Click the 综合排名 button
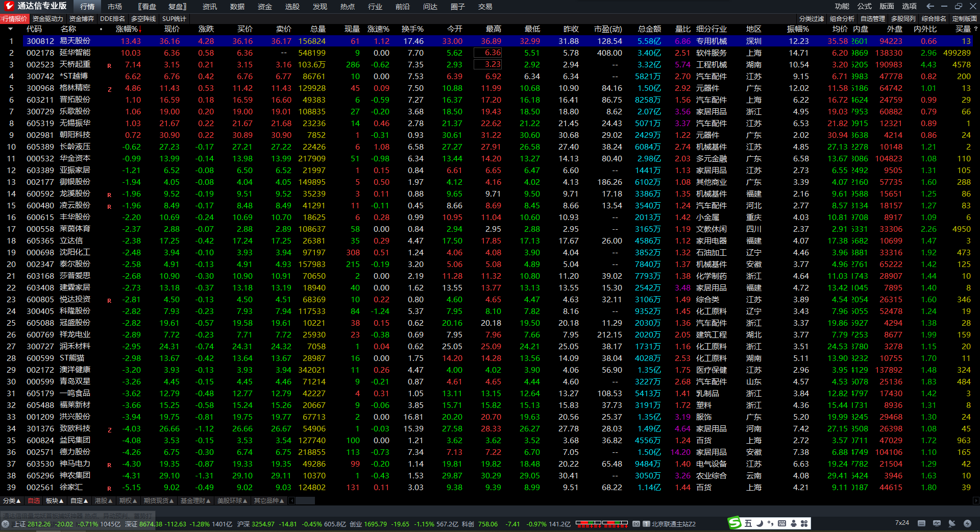The image size is (980, 532). click(x=934, y=18)
